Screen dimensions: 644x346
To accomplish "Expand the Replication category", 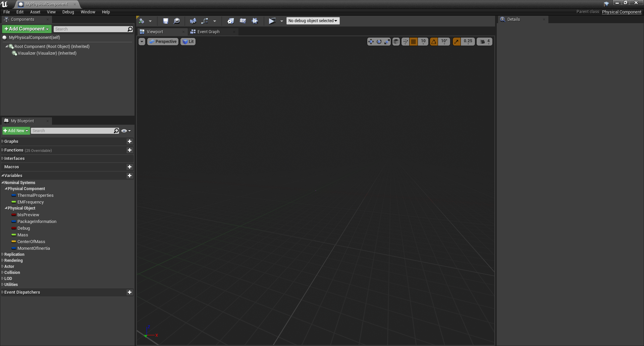I will click(x=2, y=254).
